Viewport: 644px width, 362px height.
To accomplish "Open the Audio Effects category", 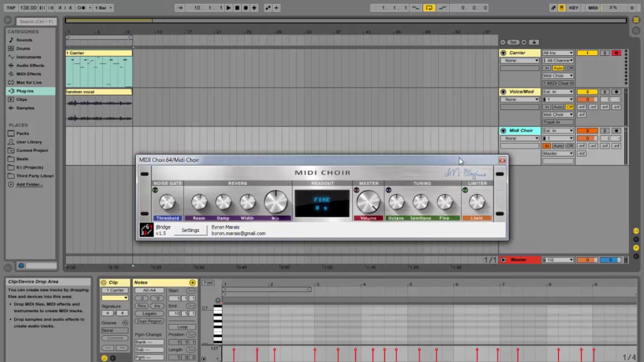I will (30, 65).
